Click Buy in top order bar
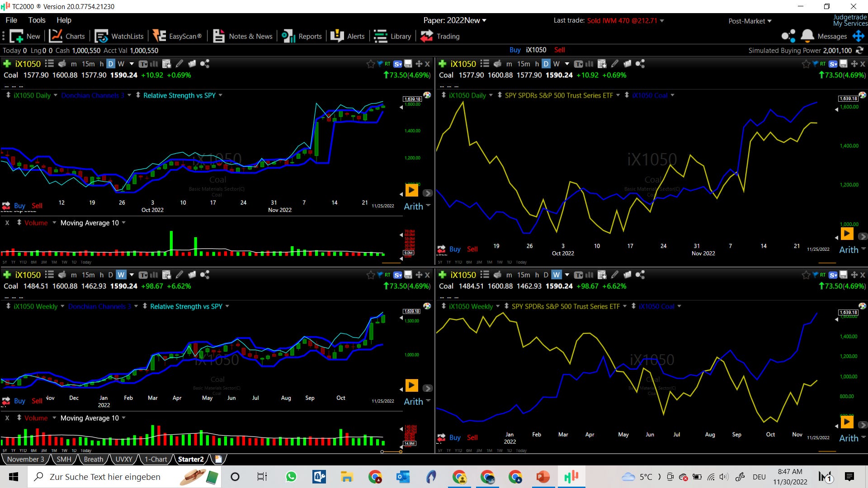The height and width of the screenshot is (488, 868). [x=515, y=50]
